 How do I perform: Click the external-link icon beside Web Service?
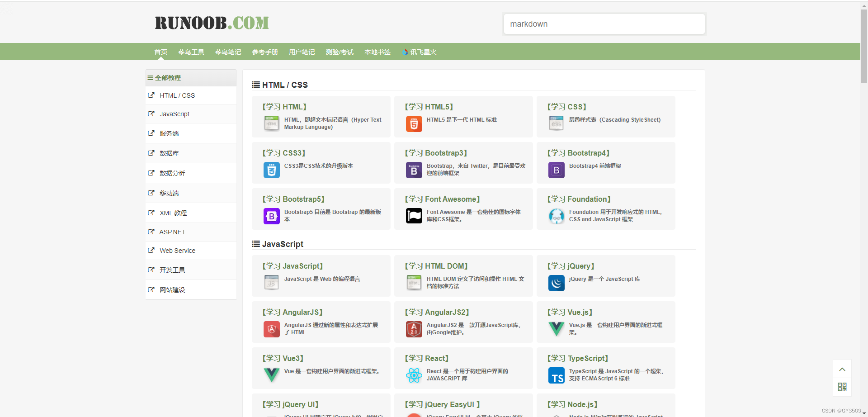151,250
